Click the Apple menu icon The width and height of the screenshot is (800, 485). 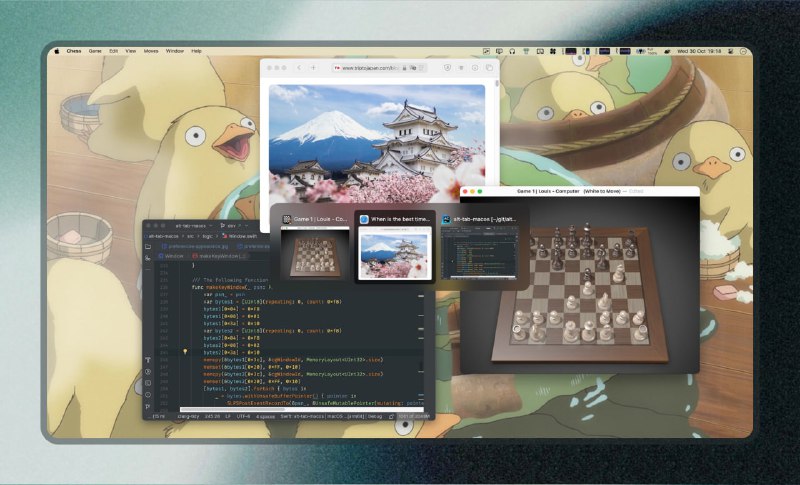click(x=57, y=50)
